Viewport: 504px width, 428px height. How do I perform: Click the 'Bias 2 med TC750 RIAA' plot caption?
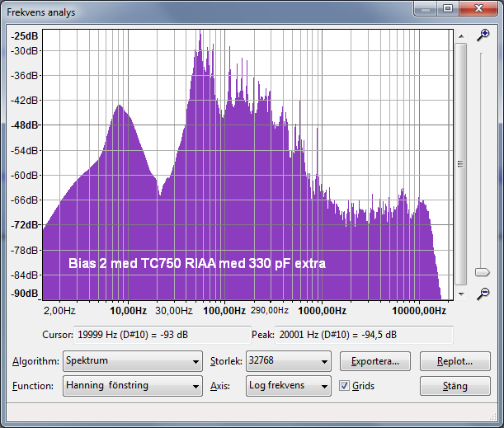[x=197, y=264]
